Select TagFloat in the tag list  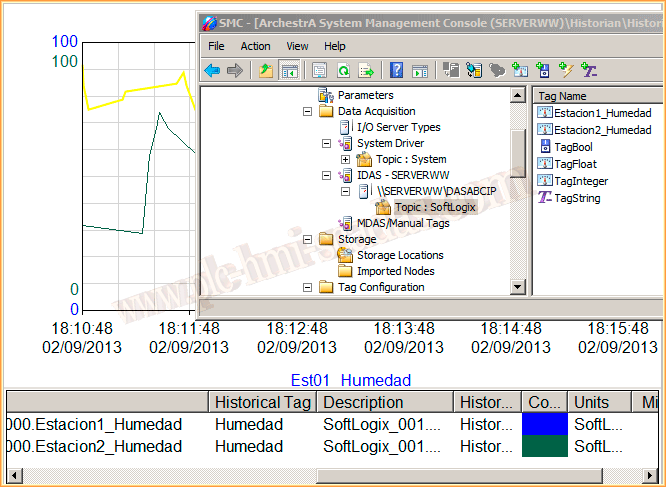point(575,164)
